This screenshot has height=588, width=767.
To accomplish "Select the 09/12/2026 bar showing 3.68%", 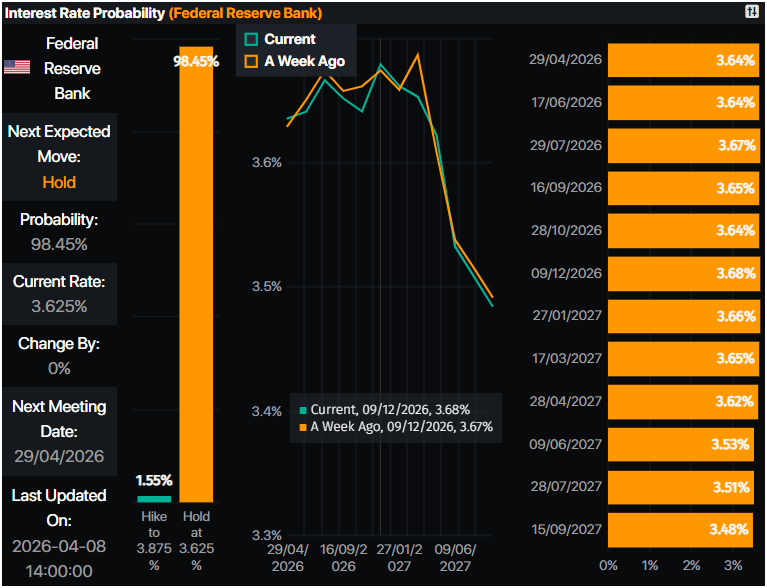I will (x=683, y=273).
